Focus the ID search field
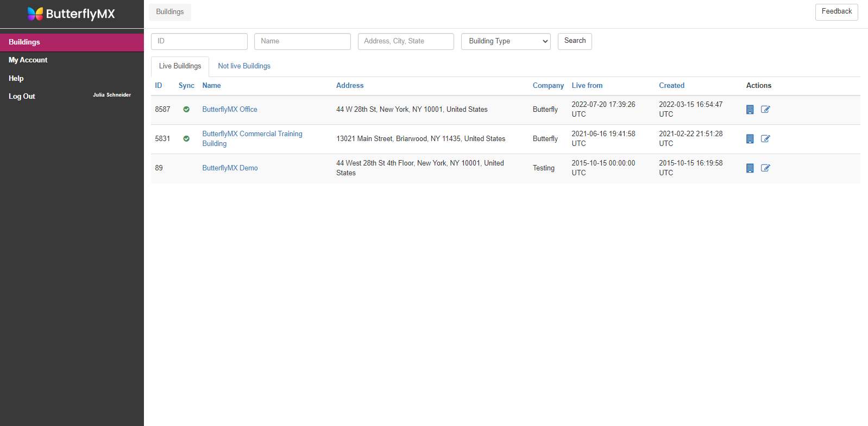Viewport: 868px width, 426px height. (x=199, y=41)
